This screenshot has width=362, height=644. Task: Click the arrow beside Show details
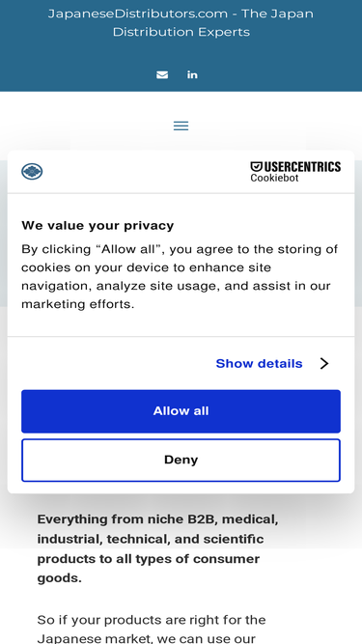pyautogui.click(x=324, y=363)
